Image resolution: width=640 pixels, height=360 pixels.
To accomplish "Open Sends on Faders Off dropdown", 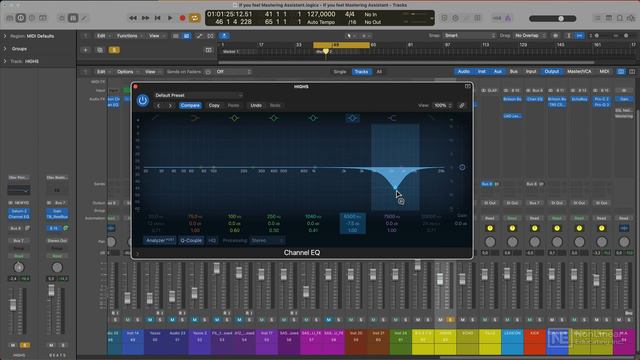I will point(233,72).
